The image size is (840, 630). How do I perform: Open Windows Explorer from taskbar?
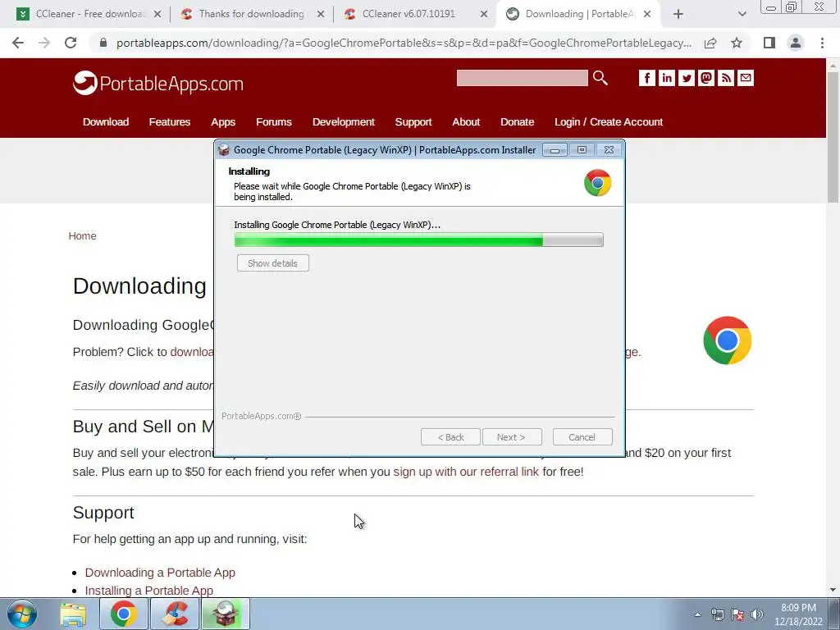pos(73,614)
